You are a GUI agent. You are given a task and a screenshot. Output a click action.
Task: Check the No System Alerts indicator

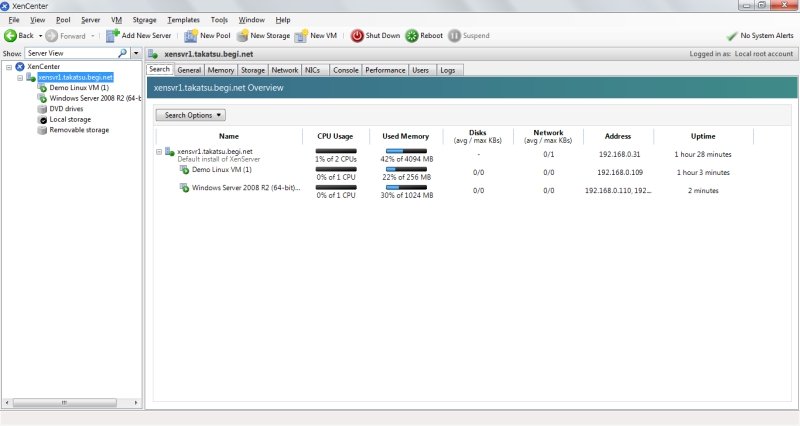(760, 36)
